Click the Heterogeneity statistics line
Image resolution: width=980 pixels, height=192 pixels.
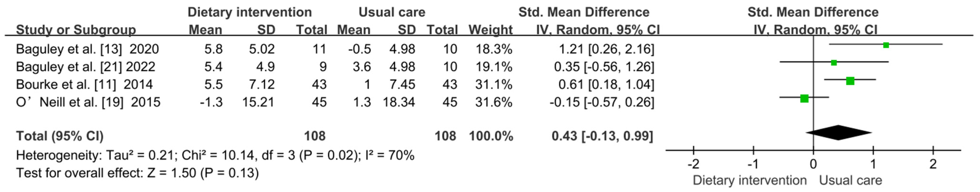(x=215, y=156)
